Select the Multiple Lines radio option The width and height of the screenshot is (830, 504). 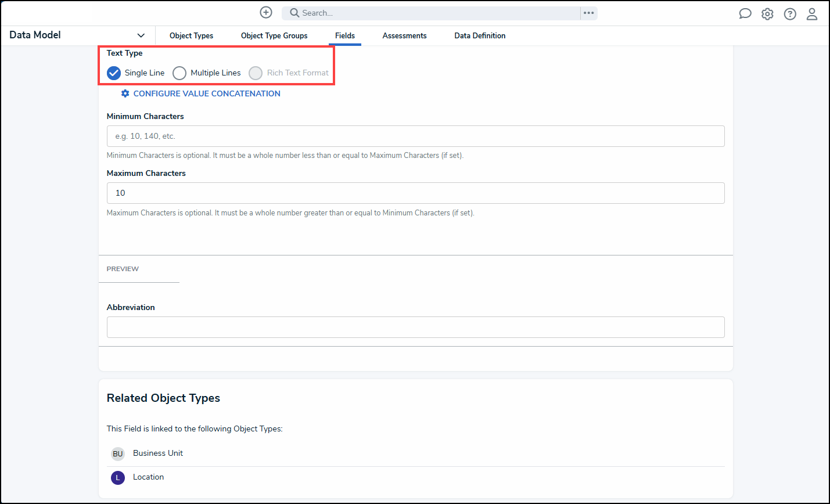pyautogui.click(x=179, y=73)
